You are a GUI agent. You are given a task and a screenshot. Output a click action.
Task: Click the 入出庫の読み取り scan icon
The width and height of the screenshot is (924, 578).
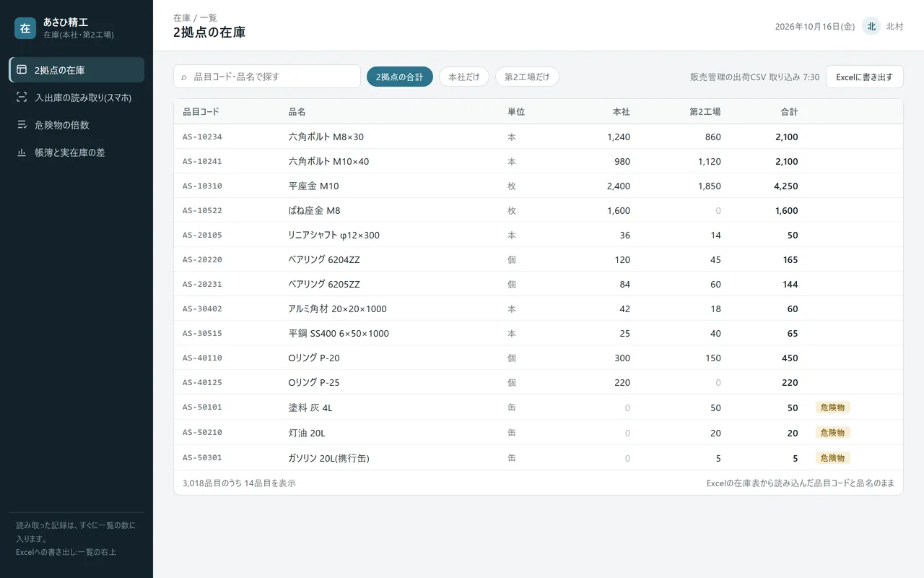(22, 98)
